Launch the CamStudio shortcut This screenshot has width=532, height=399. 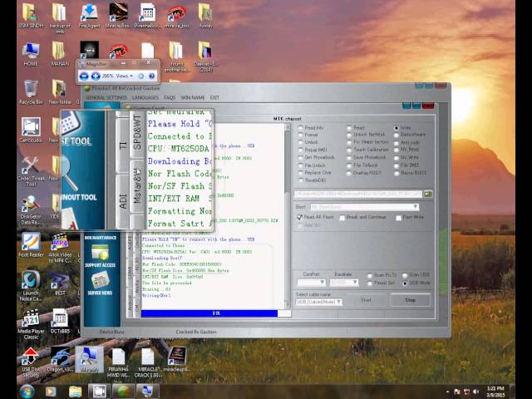pyautogui.click(x=31, y=130)
